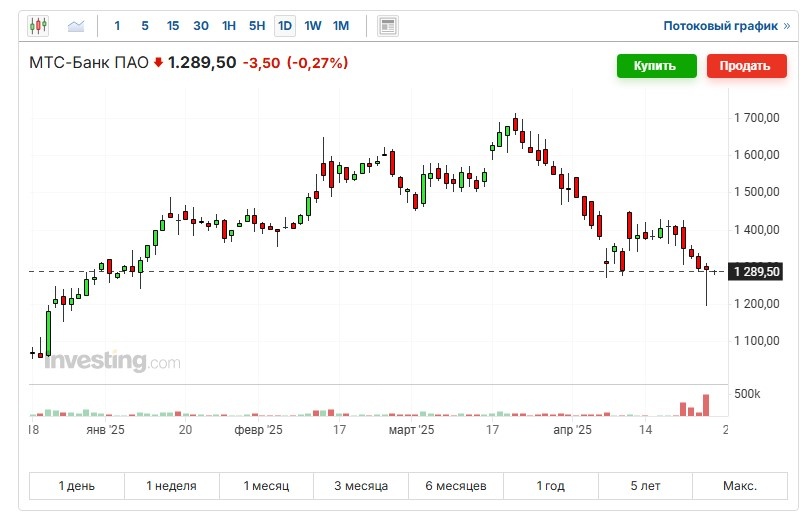
Task: Open the Потоковый график link
Action: point(726,26)
